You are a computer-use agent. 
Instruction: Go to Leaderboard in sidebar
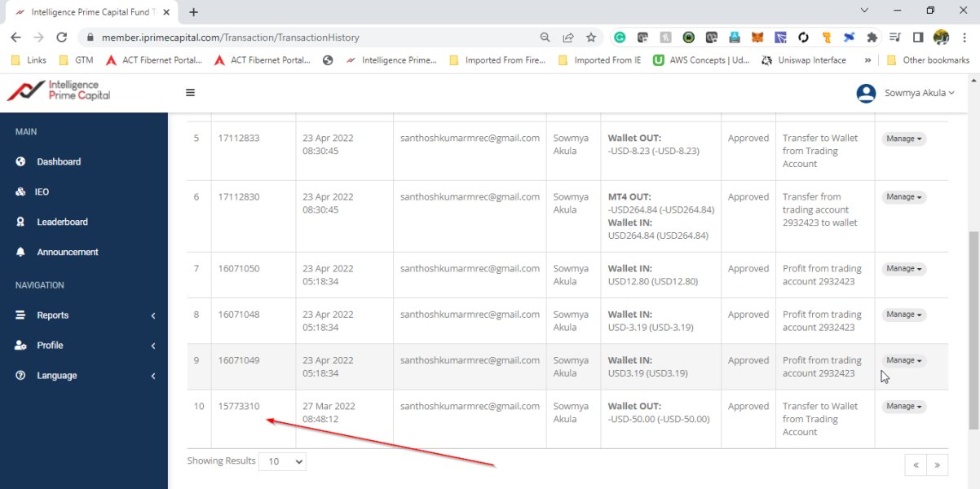click(62, 222)
